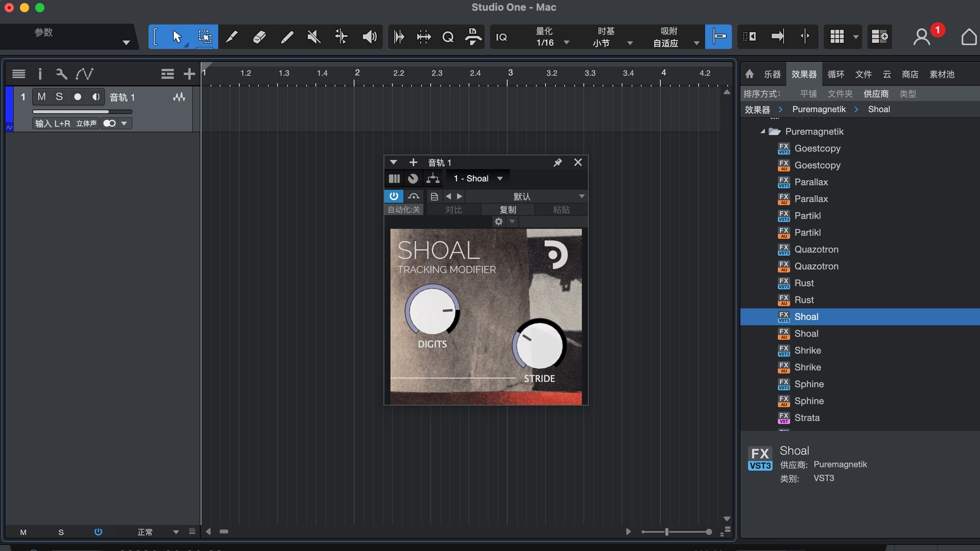Open the wrench track options icon
Image resolution: width=980 pixels, height=551 pixels.
pos(61,74)
